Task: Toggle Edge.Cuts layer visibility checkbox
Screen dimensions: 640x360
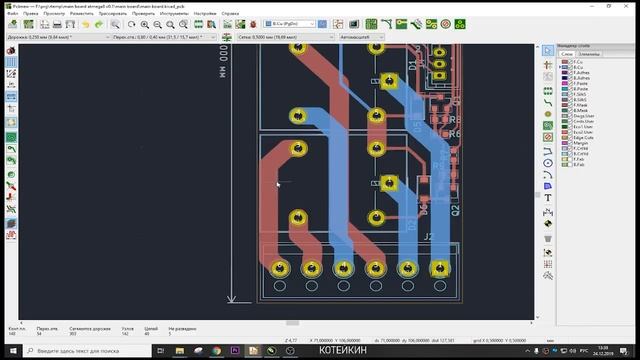Action: tap(571, 138)
